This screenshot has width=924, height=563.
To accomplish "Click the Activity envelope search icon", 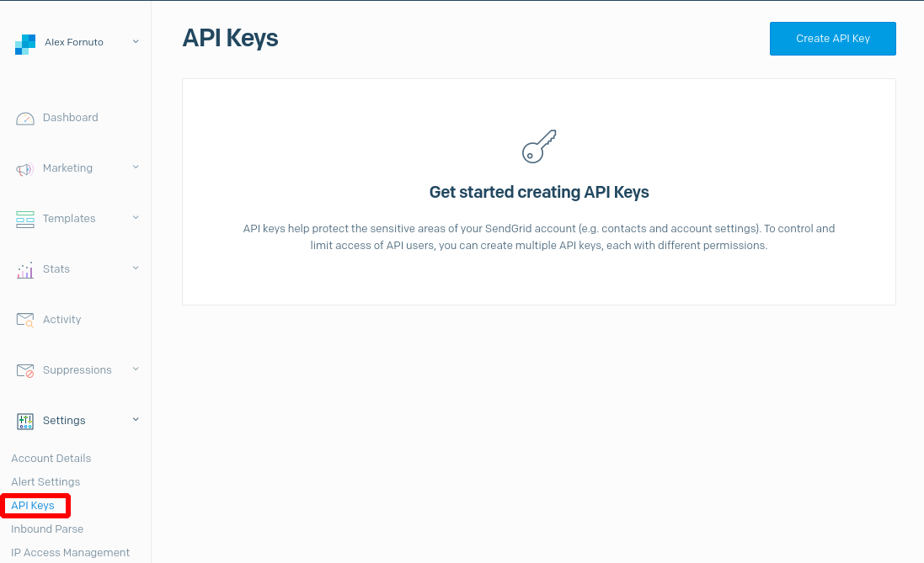I will 24,319.
